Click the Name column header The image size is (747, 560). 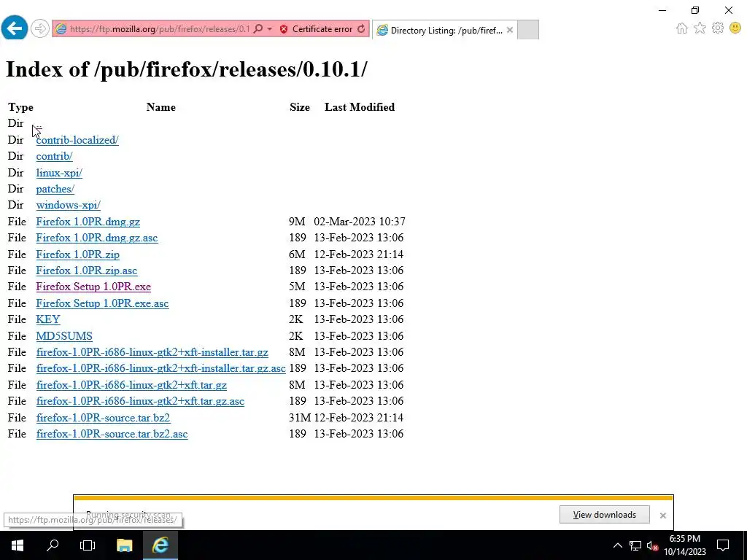tap(161, 107)
